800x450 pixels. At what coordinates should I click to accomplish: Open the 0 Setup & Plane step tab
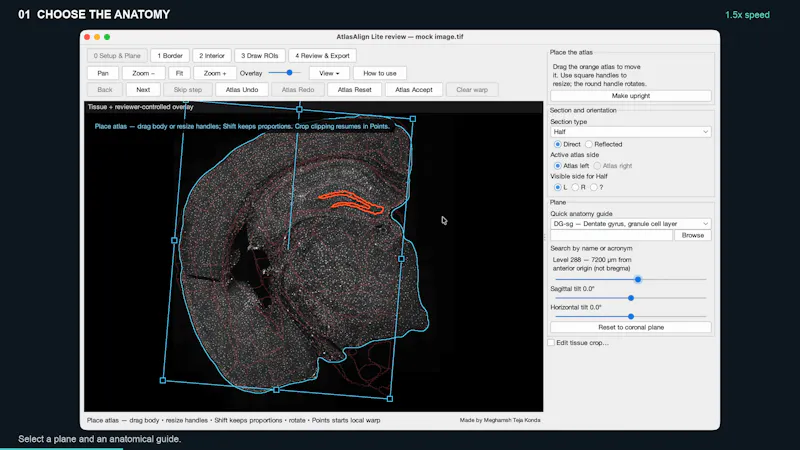[117, 56]
